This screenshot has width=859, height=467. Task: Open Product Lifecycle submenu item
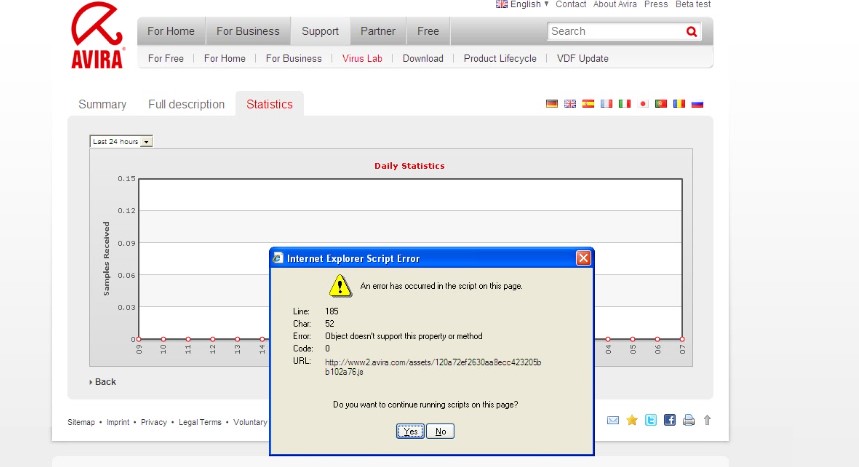point(500,58)
